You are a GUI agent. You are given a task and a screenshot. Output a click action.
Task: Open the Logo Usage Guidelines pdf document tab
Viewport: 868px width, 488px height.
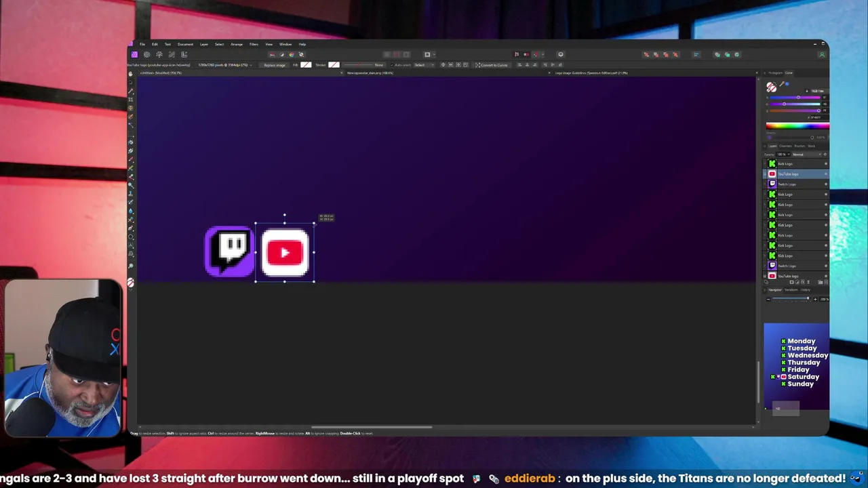tap(591, 73)
